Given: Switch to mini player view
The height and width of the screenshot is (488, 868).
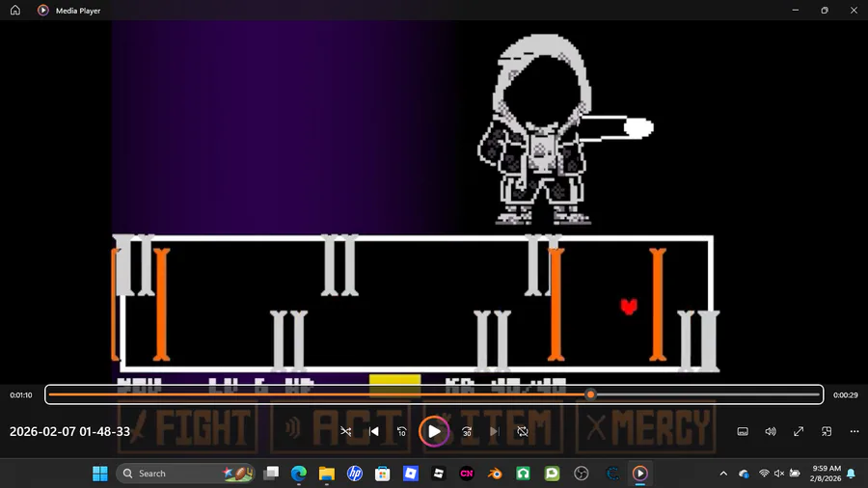Looking at the screenshot, I should point(827,431).
